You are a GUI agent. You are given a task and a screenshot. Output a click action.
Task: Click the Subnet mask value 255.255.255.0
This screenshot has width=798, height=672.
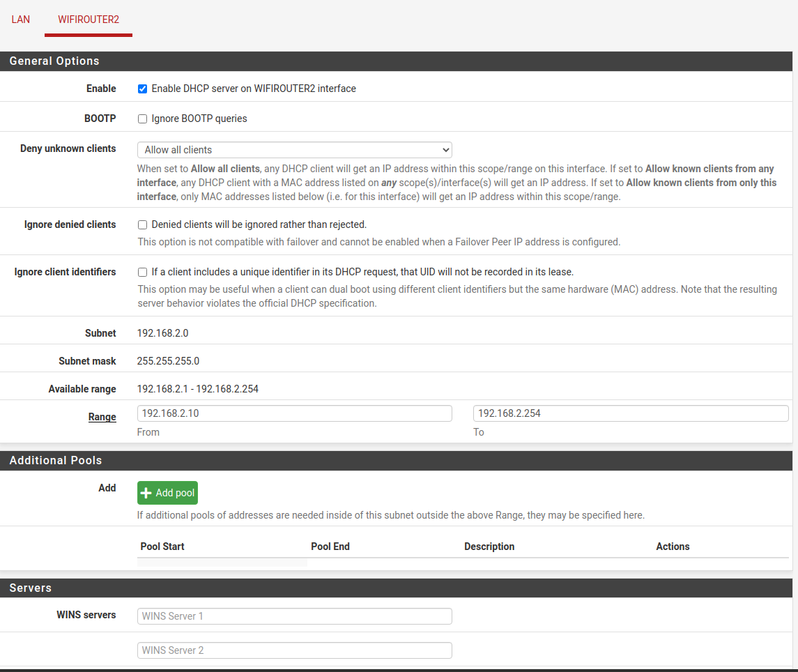(168, 361)
